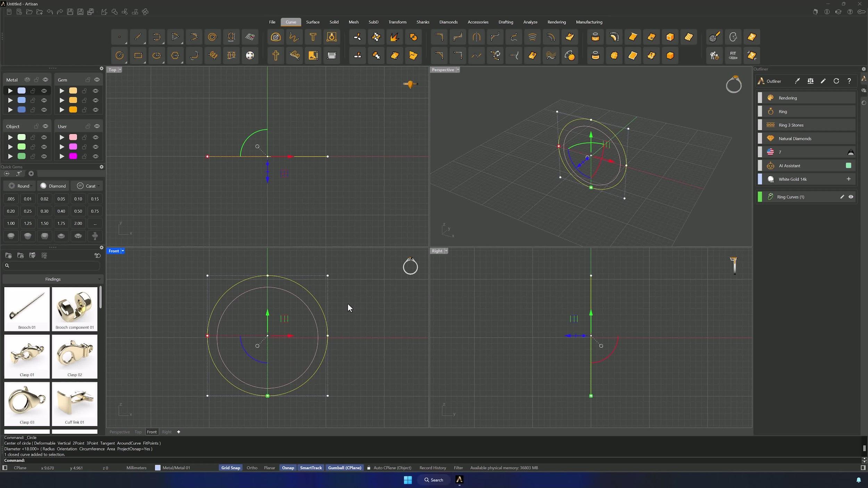Click the dark orange Gem layer swatch

click(x=73, y=110)
